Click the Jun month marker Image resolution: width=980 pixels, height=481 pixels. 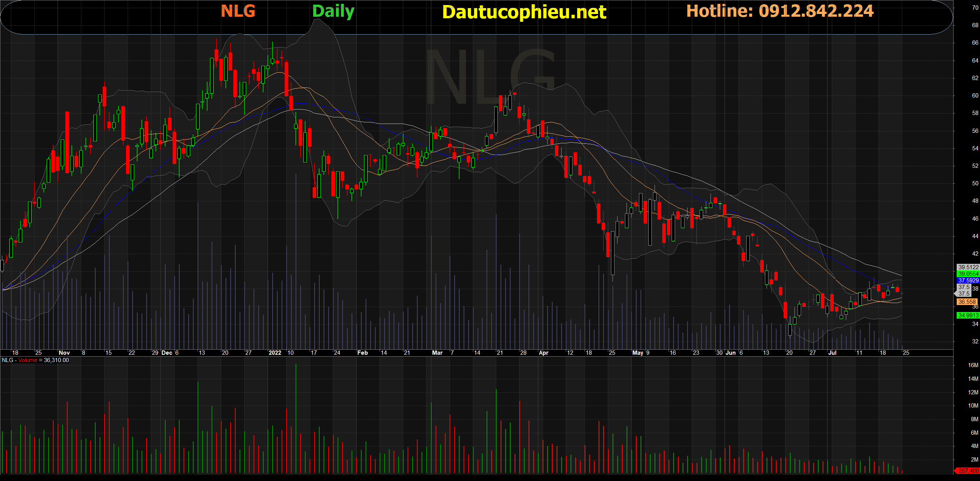(x=731, y=353)
